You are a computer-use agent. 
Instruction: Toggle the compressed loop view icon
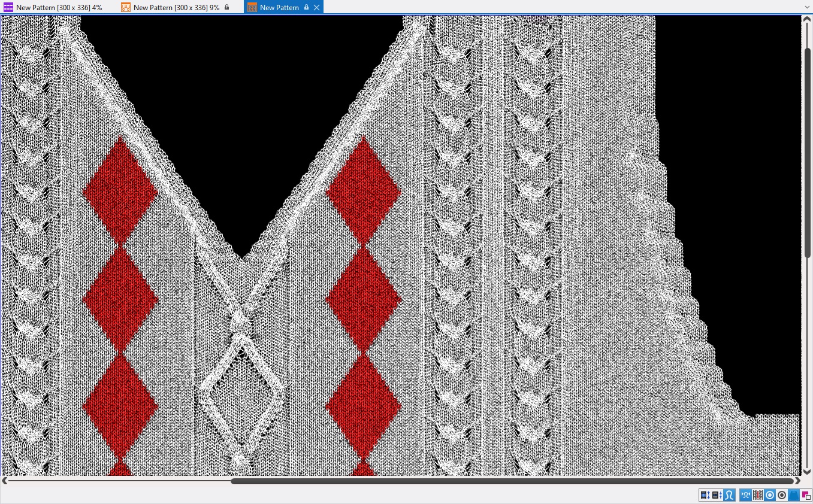pyautogui.click(x=746, y=495)
